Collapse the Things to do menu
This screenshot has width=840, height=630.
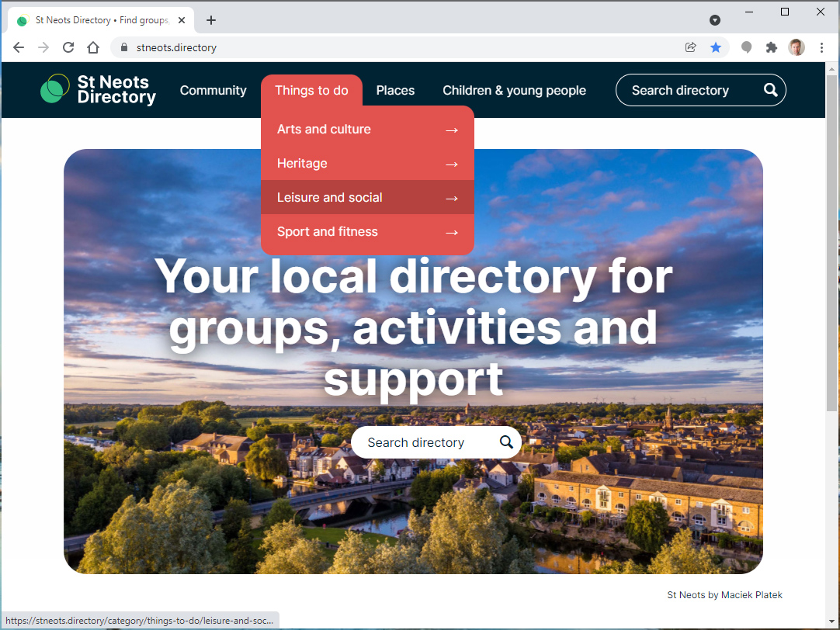coord(311,91)
